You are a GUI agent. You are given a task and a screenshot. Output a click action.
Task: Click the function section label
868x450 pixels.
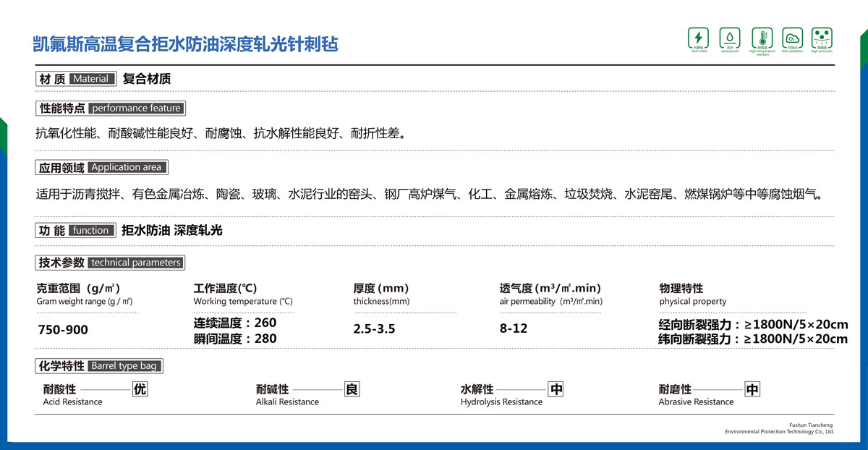91,230
